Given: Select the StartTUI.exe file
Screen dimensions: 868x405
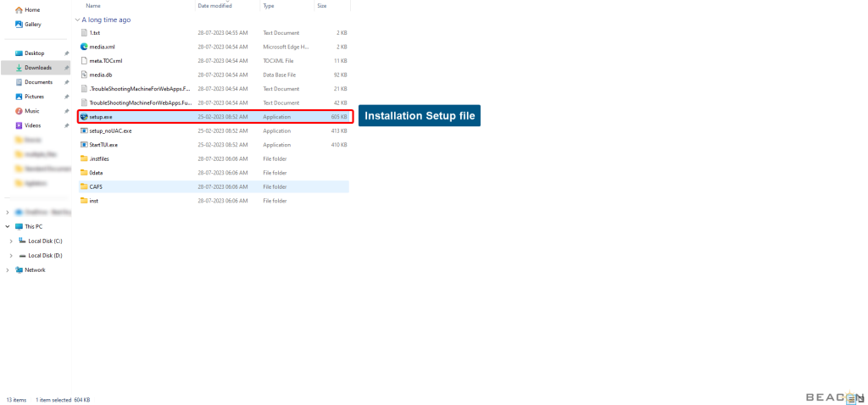Looking at the screenshot, I should tap(214, 144).
